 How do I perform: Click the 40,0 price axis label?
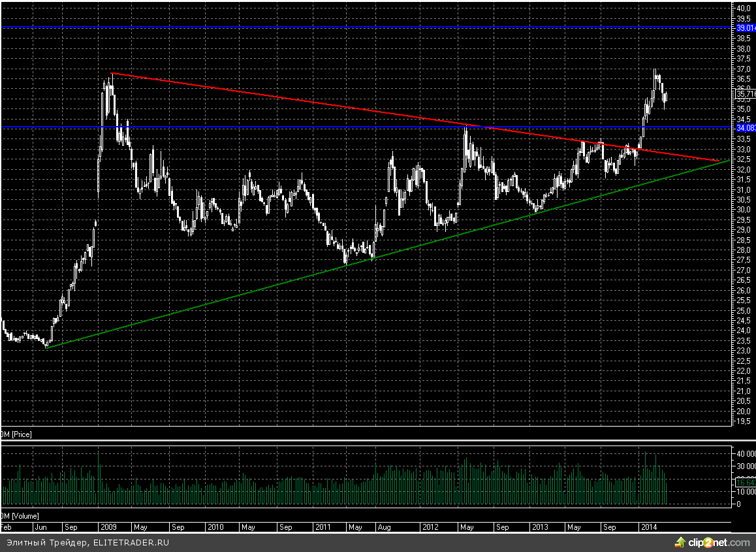(x=744, y=8)
